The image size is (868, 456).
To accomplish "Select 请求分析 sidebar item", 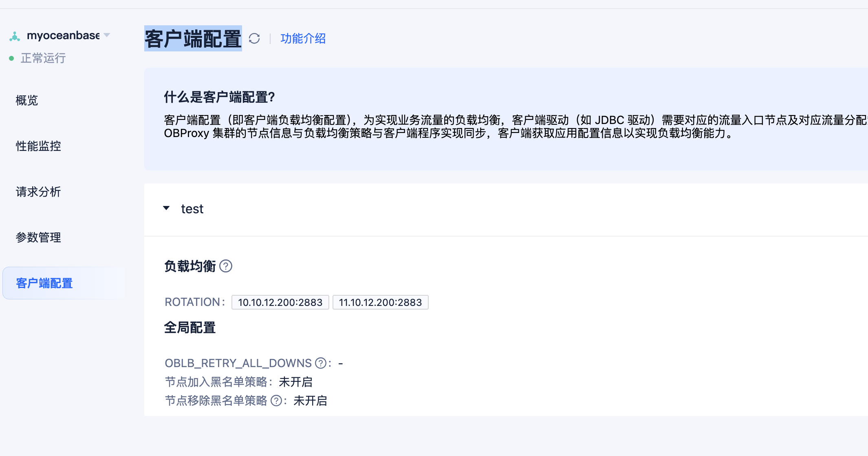I will (38, 192).
